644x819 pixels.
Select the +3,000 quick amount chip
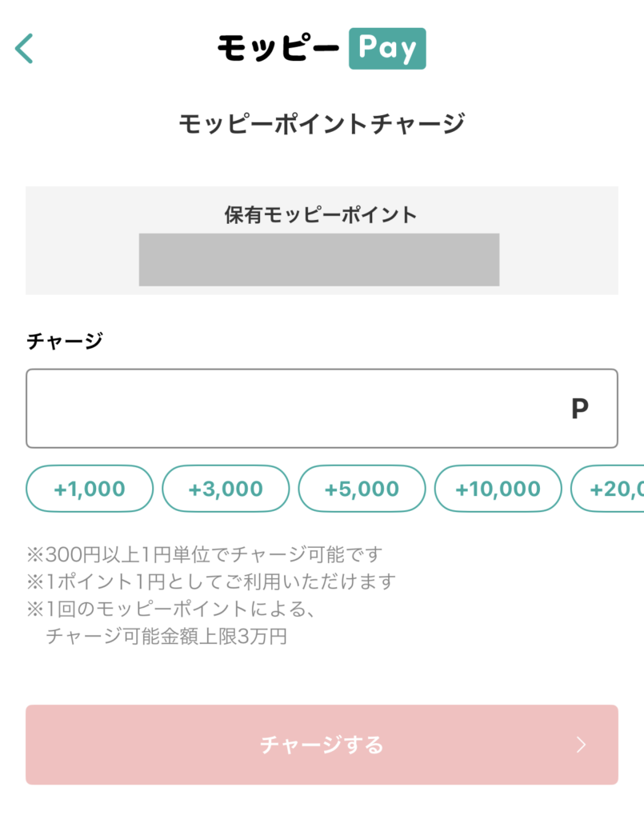click(x=226, y=489)
